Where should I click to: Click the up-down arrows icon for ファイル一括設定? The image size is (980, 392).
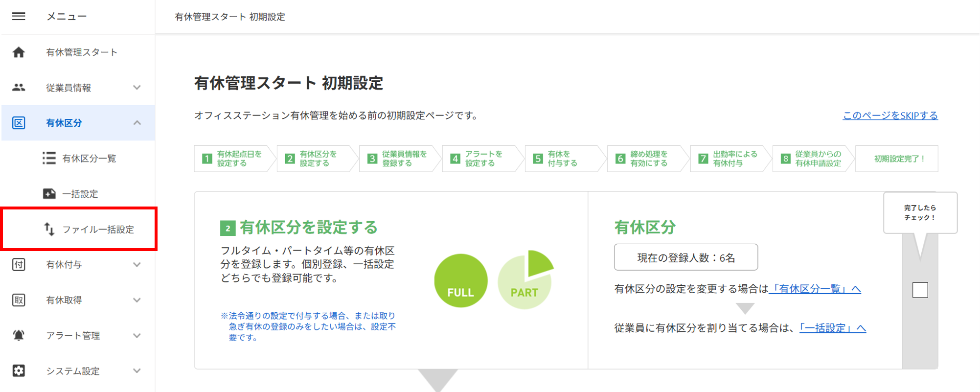click(49, 229)
